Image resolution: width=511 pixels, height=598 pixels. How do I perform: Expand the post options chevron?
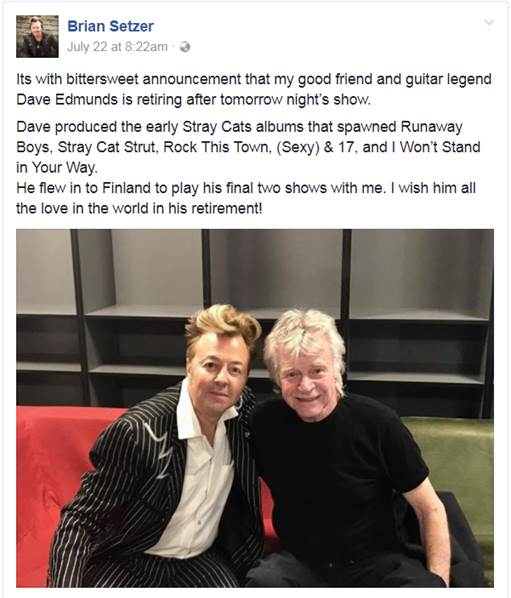[x=489, y=23]
